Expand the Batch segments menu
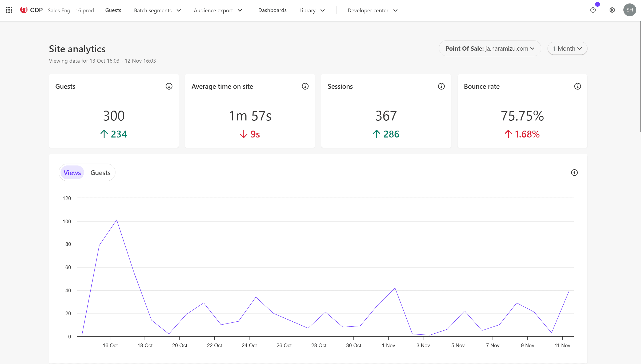Viewport: 641px width, 364px height. coord(157,10)
